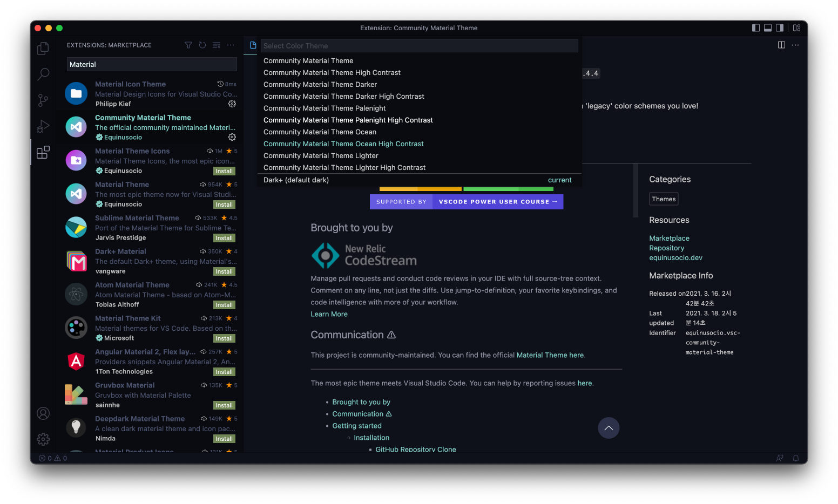Click the Themes category tag
Screen dimensions: 838x504
tap(664, 199)
